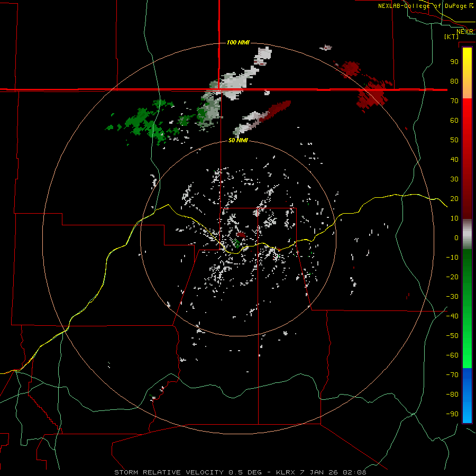Click the -40 scale value

[x=452, y=316]
